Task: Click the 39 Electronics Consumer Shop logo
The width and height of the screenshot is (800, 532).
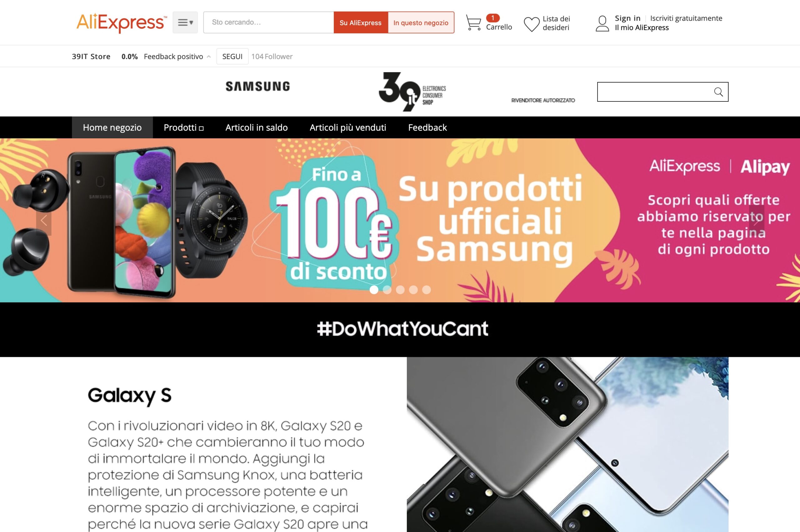Action: point(412,91)
